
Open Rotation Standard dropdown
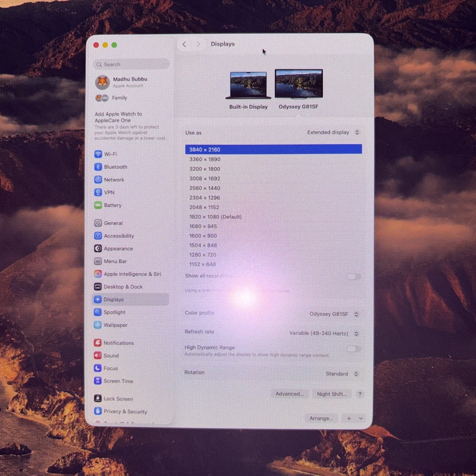point(342,374)
